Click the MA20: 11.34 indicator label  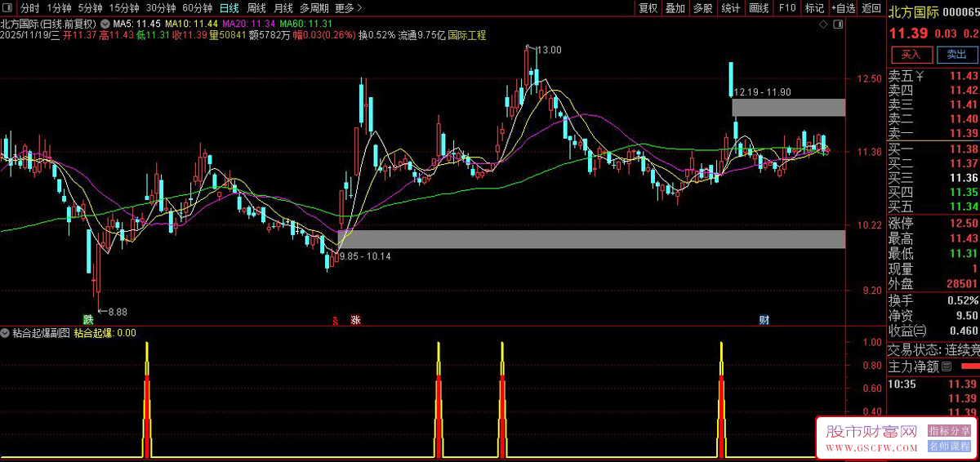coord(248,24)
